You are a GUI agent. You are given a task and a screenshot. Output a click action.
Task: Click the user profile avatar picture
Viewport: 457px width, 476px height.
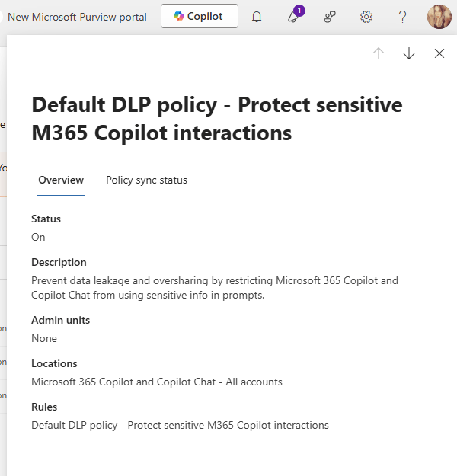[439, 17]
